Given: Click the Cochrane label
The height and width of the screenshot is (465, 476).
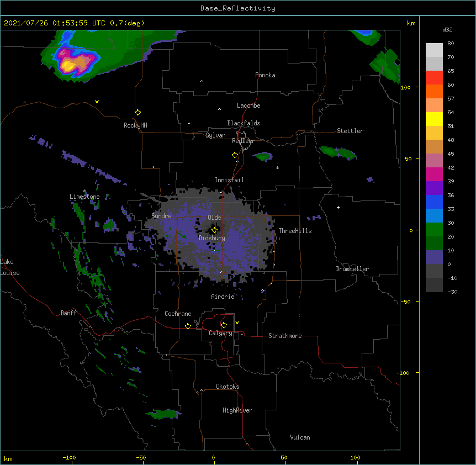Looking at the screenshot, I should (178, 314).
